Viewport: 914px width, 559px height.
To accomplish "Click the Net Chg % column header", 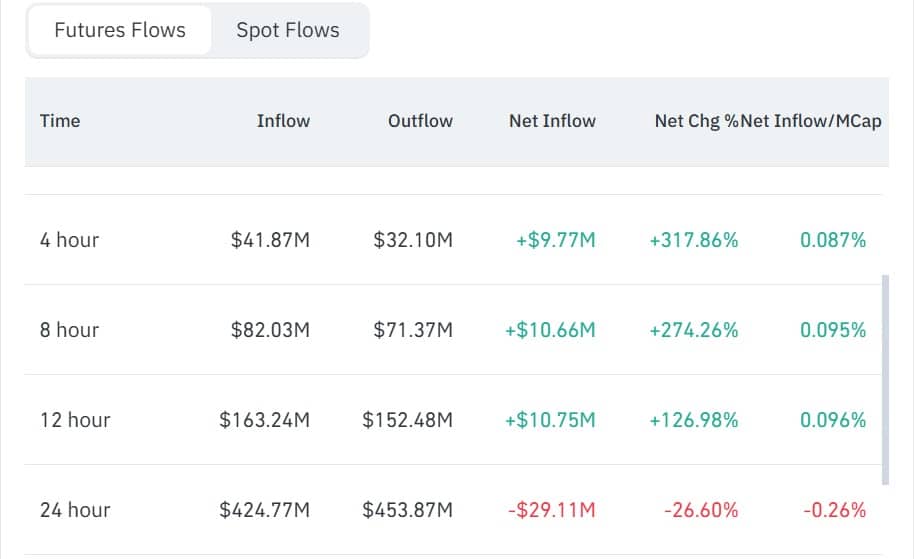I will tap(697, 121).
